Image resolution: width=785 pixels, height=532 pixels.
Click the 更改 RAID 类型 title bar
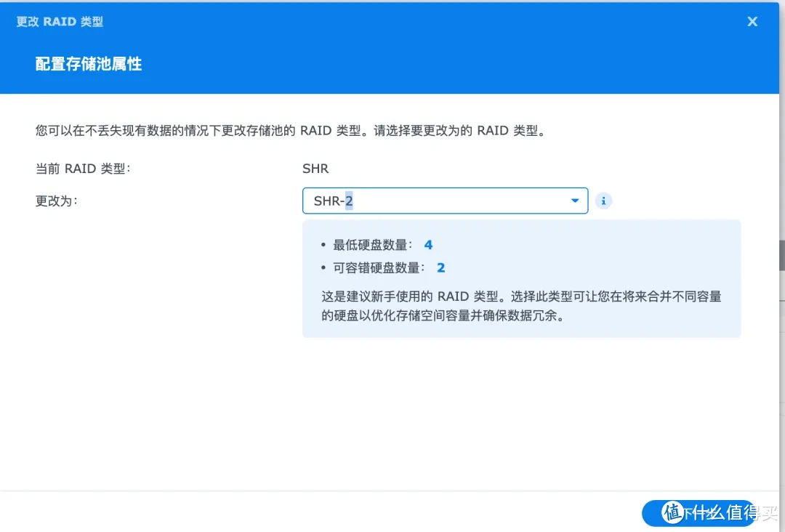60,21
